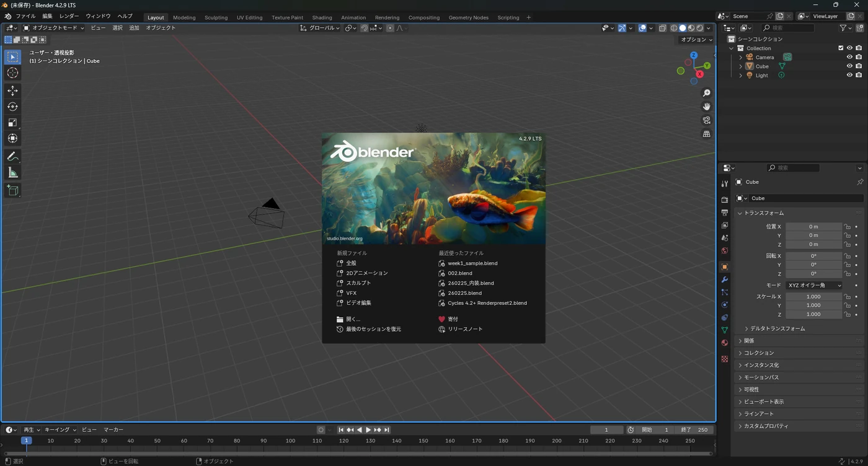Open the 編集 menu

pyautogui.click(x=47, y=16)
